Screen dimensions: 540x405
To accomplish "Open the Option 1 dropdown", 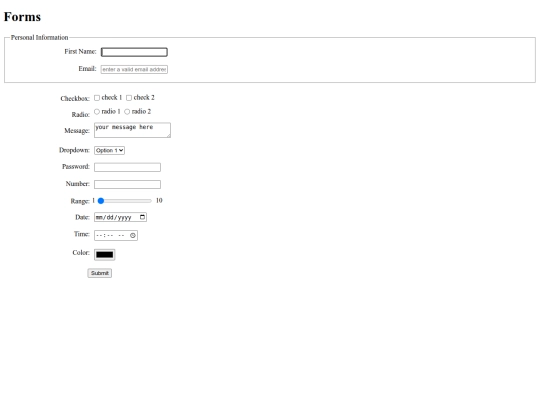I will pyautogui.click(x=110, y=150).
